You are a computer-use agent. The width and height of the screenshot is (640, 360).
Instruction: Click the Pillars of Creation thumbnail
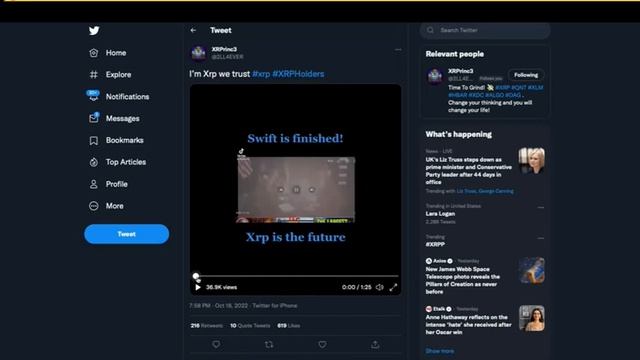(x=531, y=270)
